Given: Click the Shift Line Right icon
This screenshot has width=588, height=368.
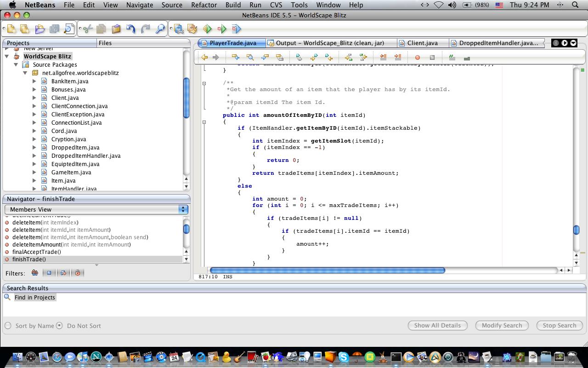Looking at the screenshot, I should (x=398, y=57).
